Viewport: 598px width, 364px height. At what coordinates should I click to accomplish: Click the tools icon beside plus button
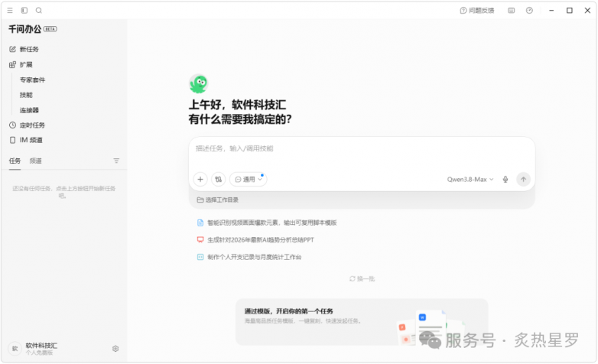click(x=219, y=180)
